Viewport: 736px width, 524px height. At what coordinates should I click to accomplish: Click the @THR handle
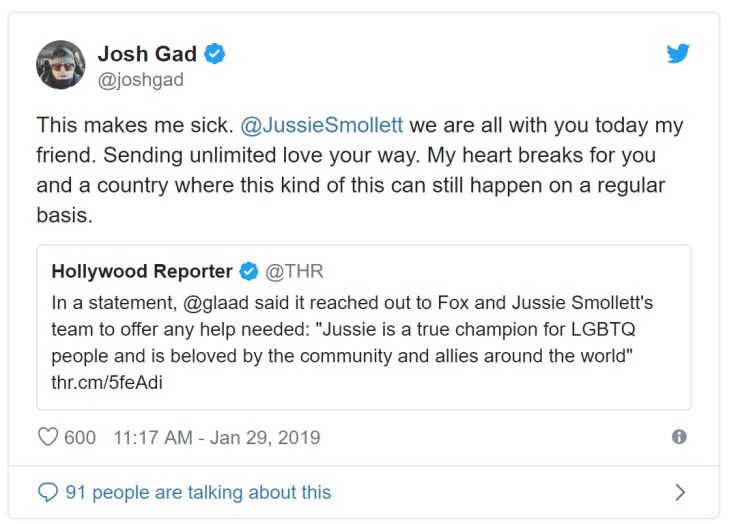[x=295, y=271]
